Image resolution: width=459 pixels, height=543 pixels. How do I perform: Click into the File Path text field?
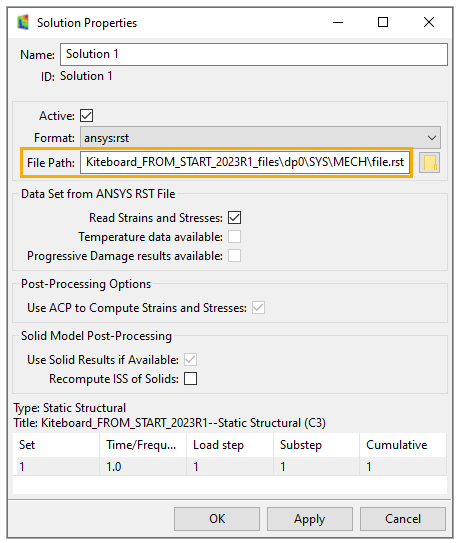tap(245, 162)
